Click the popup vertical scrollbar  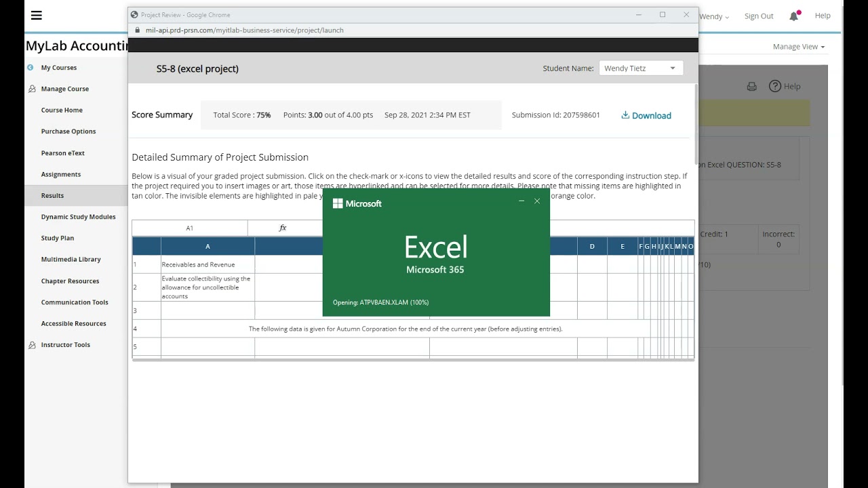[696, 125]
